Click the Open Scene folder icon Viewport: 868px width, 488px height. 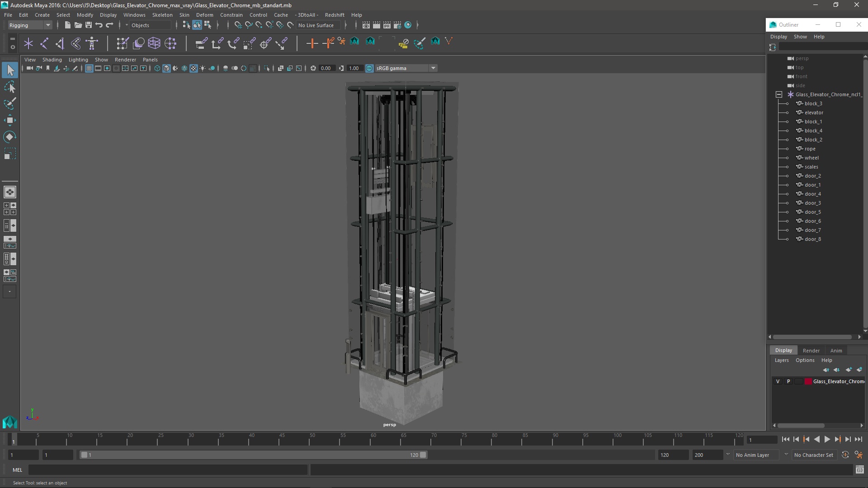point(78,25)
